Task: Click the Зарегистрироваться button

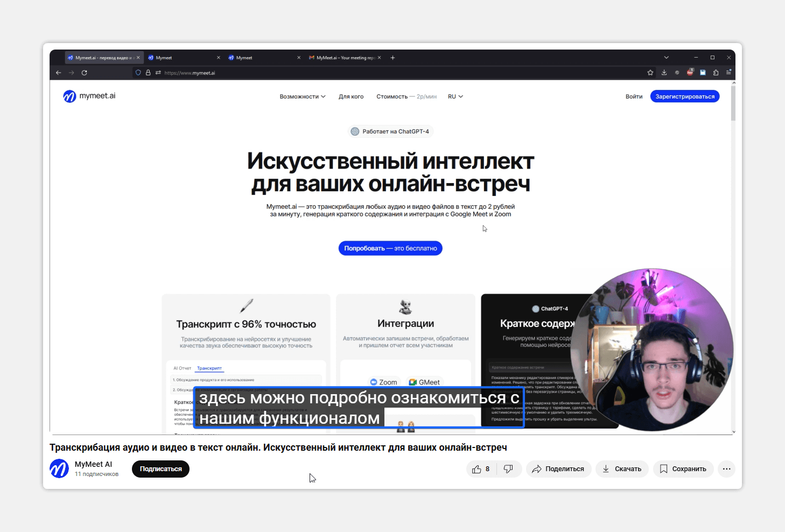Action: [x=685, y=96]
